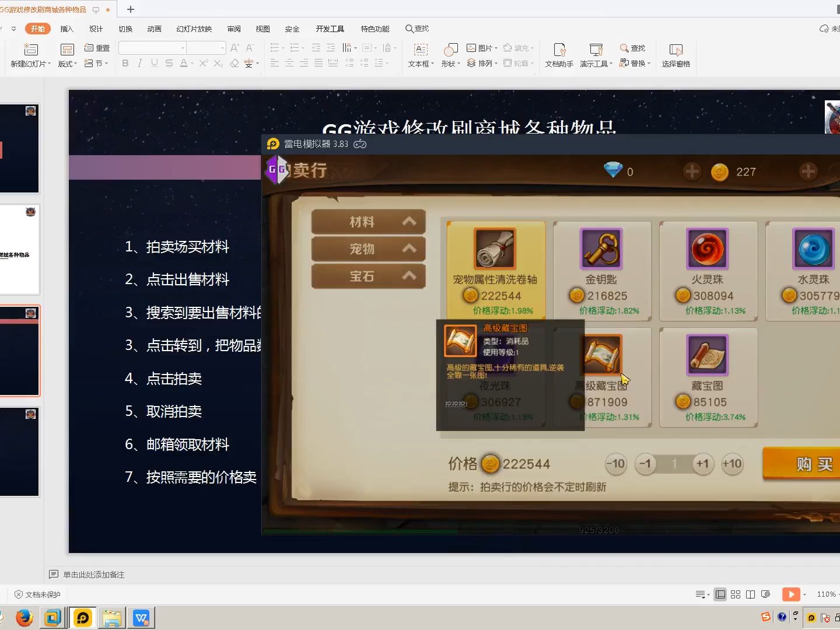Image resolution: width=840 pixels, height=630 pixels.
Task: Start slideshow with the orange play button
Action: point(791,594)
